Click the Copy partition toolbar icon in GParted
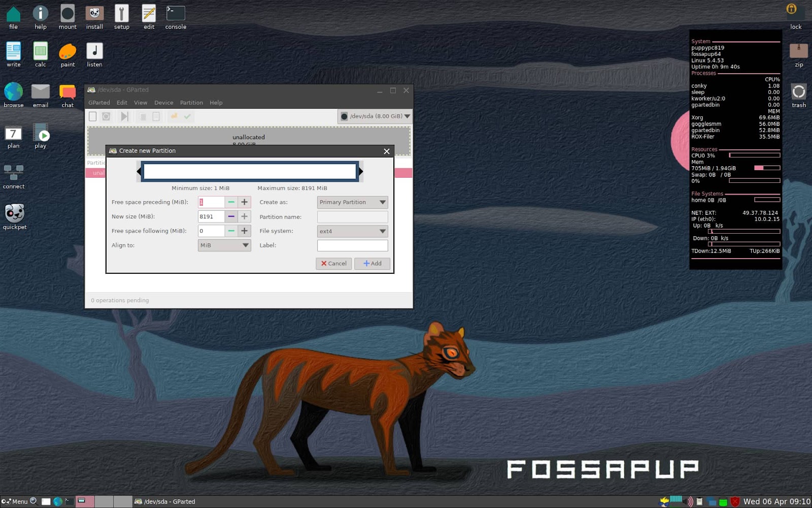812x508 pixels. tap(143, 116)
